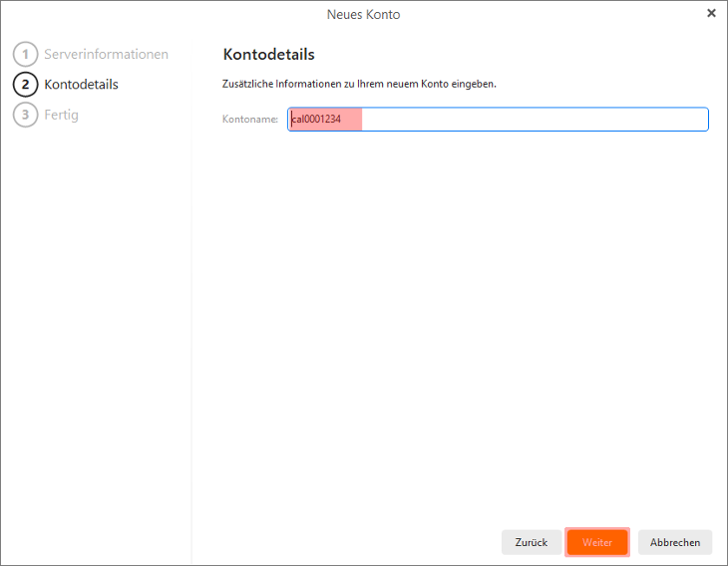Click the Kontodetails heading
This screenshot has width=728, height=566.
coord(269,54)
